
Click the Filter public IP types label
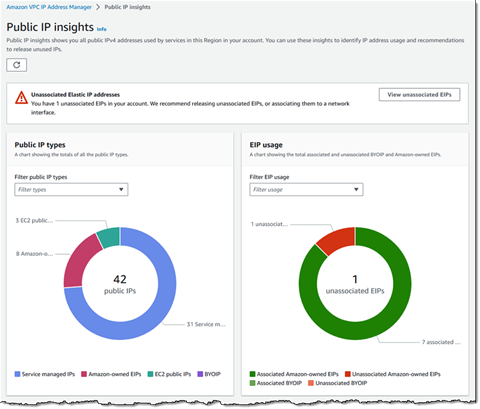click(x=41, y=177)
